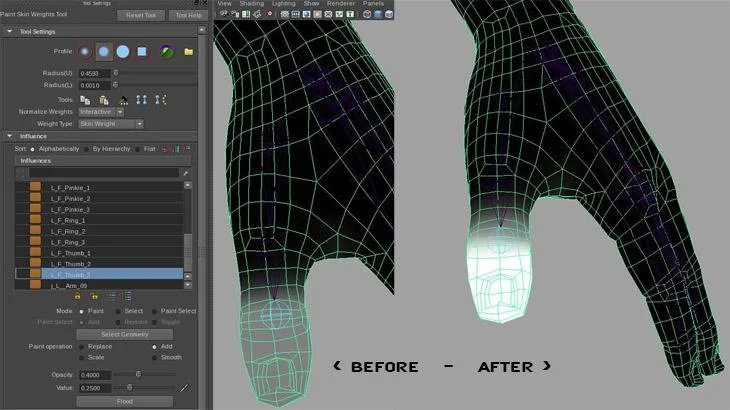Screen dimensions: 730x410
Task: Collapse the Tool Settings section
Action: click(9, 32)
